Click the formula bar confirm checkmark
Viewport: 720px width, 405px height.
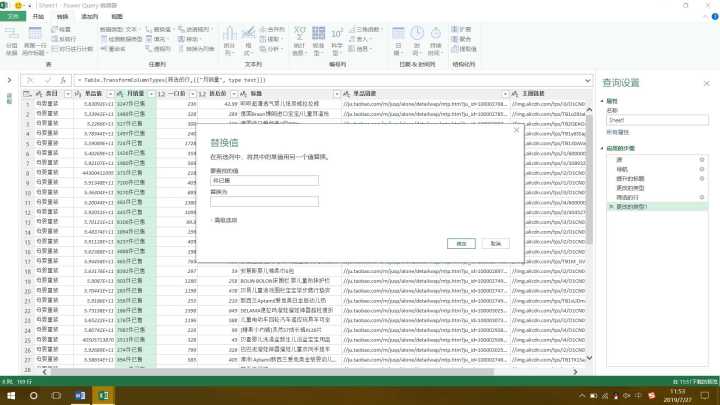(x=47, y=80)
